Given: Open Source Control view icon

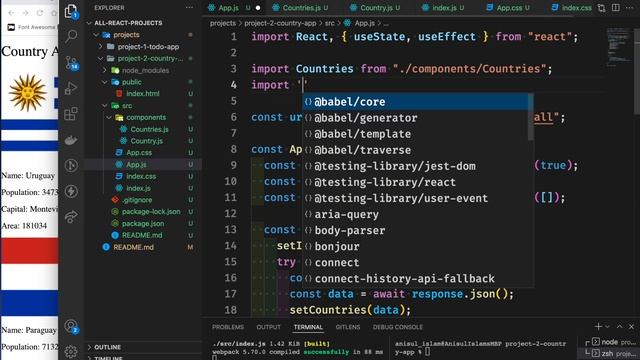Looking at the screenshot, I should point(71,62).
